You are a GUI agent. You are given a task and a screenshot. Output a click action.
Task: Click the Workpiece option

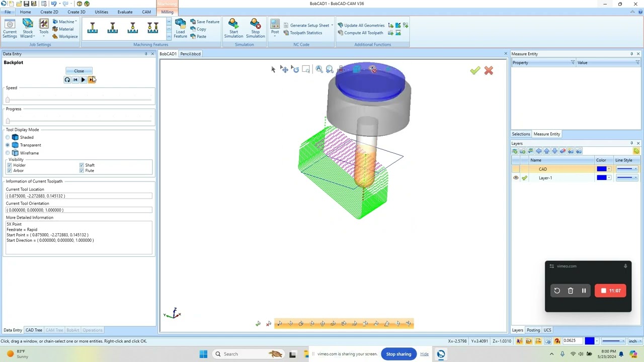pyautogui.click(x=65, y=36)
